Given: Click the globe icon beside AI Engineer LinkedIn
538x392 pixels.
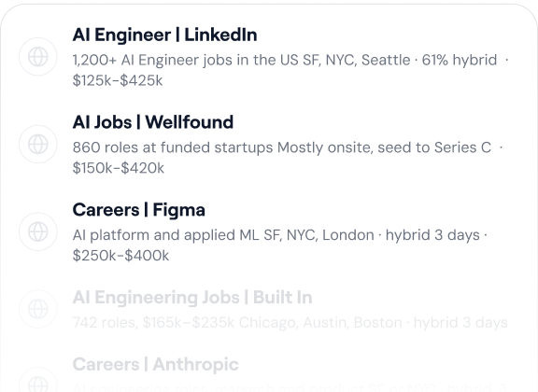Looking at the screenshot, I should 37,57.
